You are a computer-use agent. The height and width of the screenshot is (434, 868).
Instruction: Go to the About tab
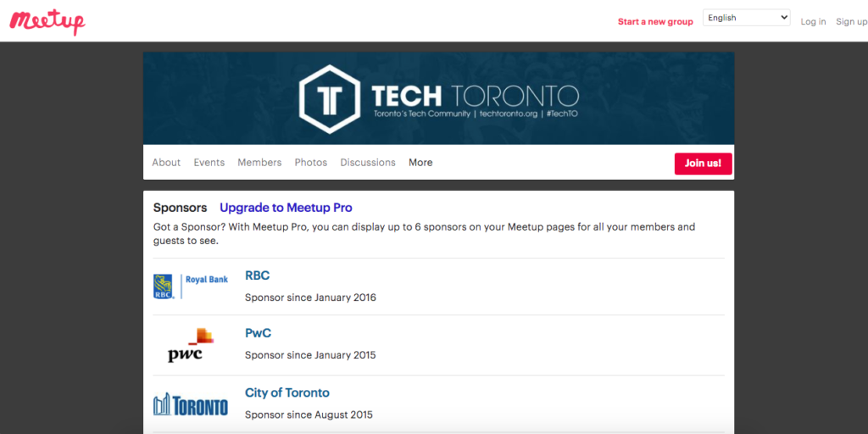click(166, 163)
